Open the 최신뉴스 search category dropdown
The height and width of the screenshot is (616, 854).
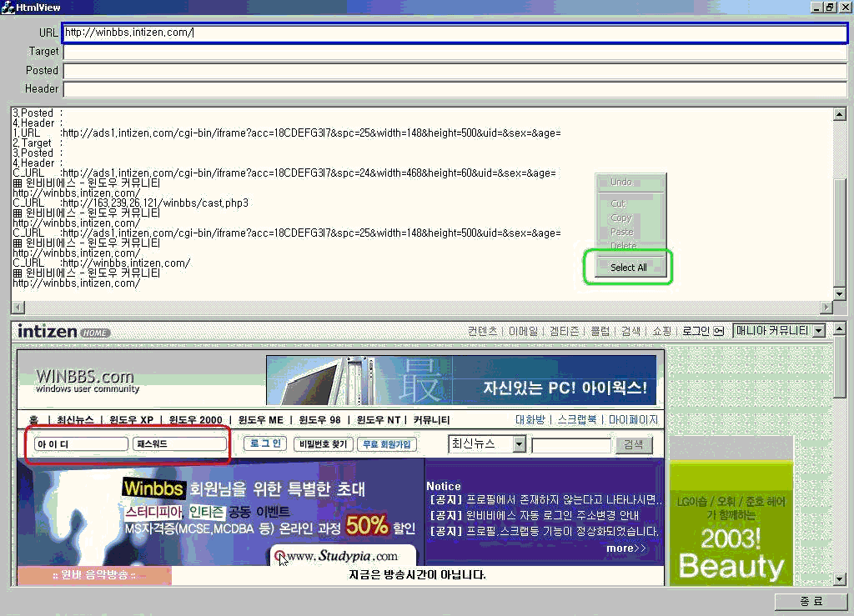click(519, 444)
